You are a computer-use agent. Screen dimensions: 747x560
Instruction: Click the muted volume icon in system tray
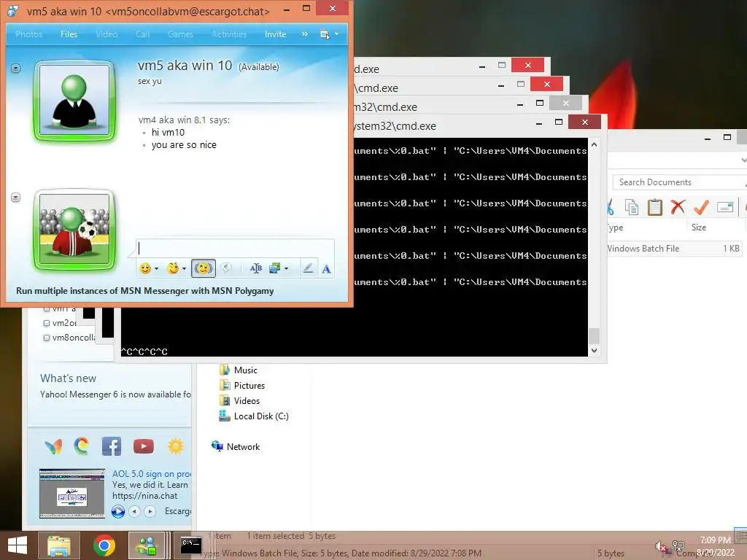tap(660, 547)
